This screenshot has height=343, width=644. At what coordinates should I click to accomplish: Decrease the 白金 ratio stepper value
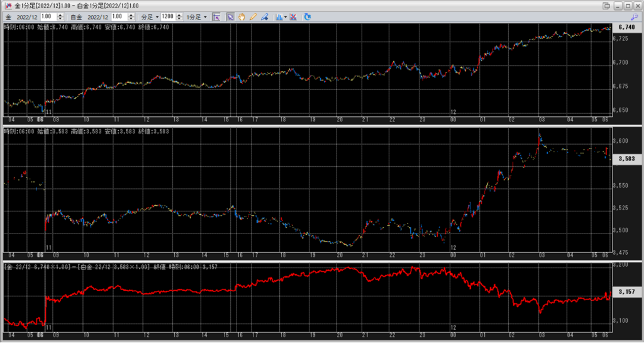tap(131, 18)
